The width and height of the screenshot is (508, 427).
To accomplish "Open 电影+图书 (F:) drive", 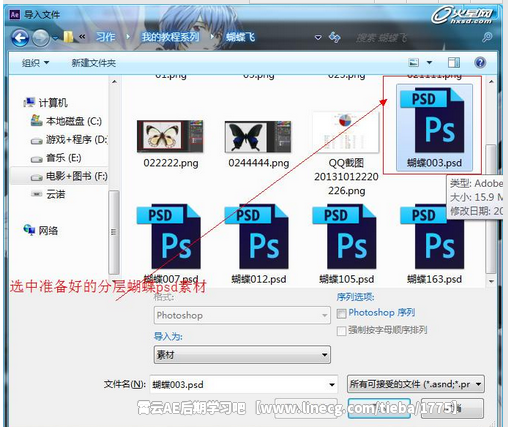I will 69,176.
